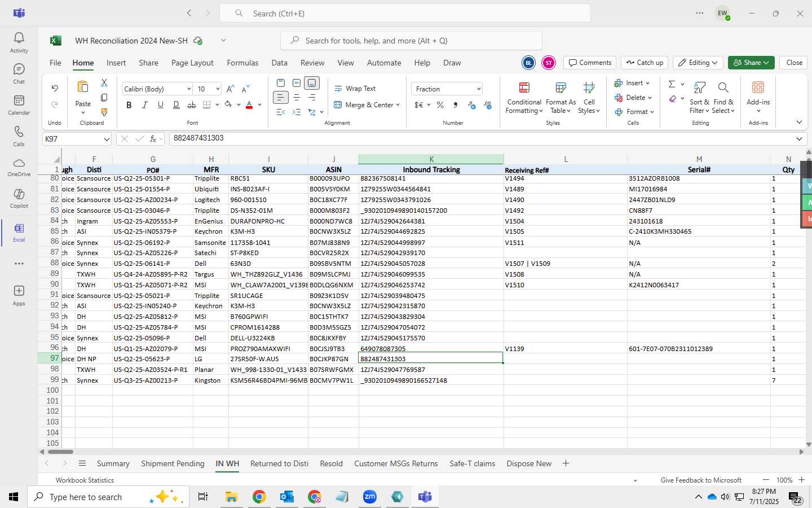Open the Summary sheet tab

pos(113,463)
